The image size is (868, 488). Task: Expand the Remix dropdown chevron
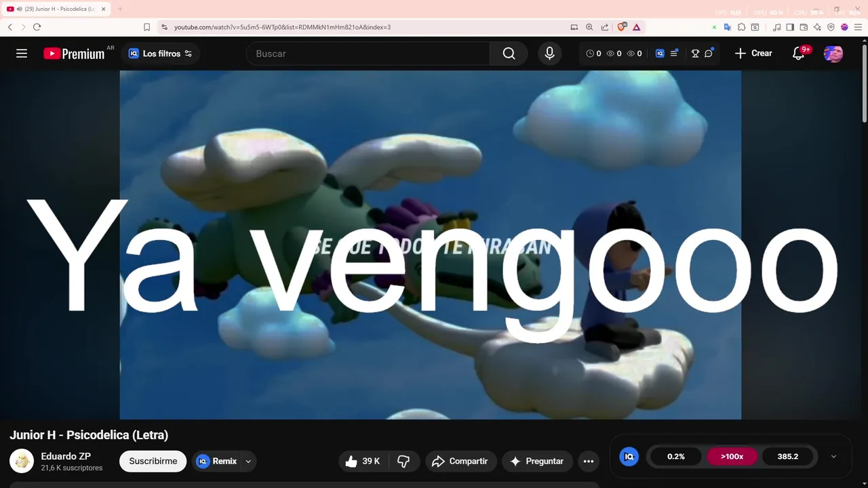248,461
